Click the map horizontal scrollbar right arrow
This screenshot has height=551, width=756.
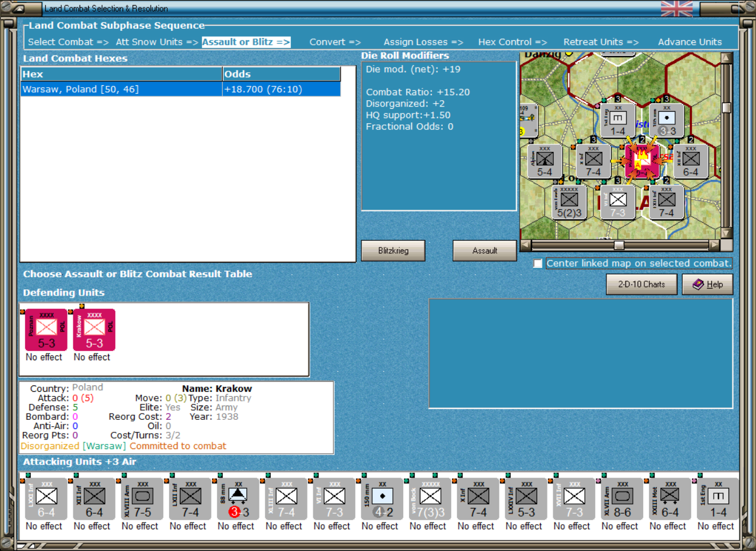[714, 245]
